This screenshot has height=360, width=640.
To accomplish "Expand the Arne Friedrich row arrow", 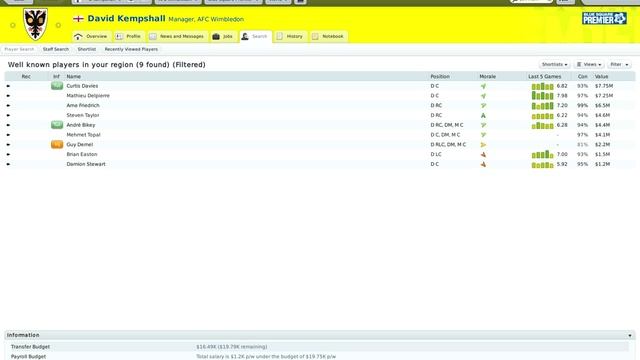I will tap(8, 106).
